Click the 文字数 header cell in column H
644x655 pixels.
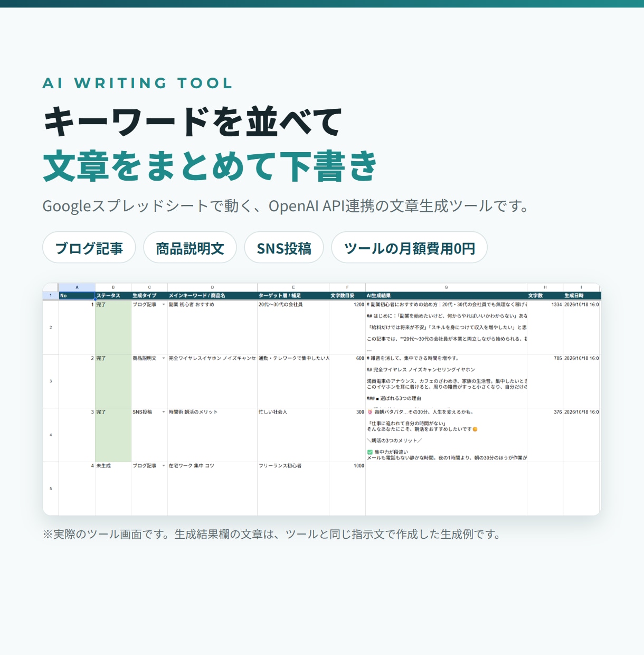[545, 296]
